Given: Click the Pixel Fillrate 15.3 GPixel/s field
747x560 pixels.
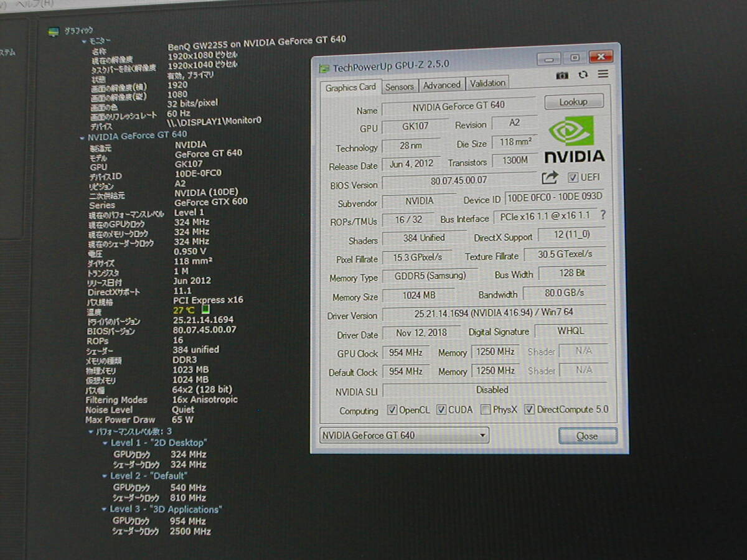Looking at the screenshot, I should [419, 257].
